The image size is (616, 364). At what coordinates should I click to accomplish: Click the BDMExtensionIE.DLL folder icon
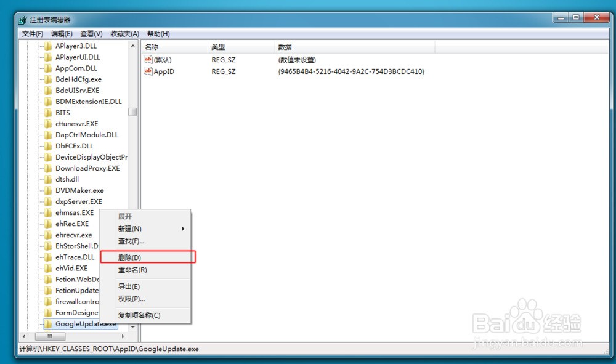tap(48, 101)
